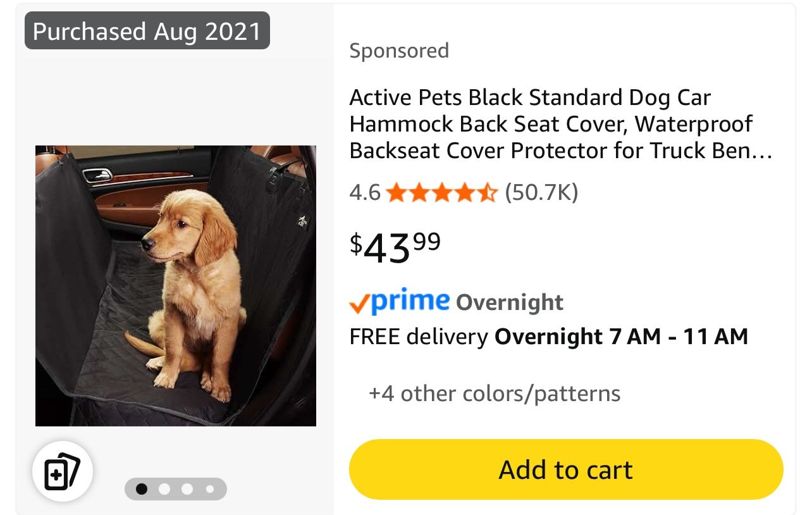Viewport: 812px width, 515px height.
Task: Tap the Prime logo
Action: click(400, 302)
